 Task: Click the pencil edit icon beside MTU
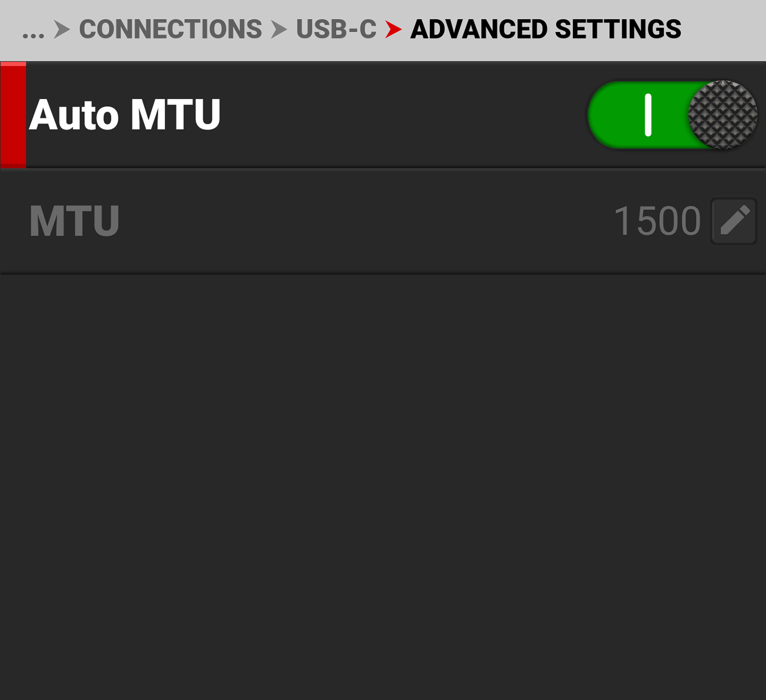coord(734,221)
